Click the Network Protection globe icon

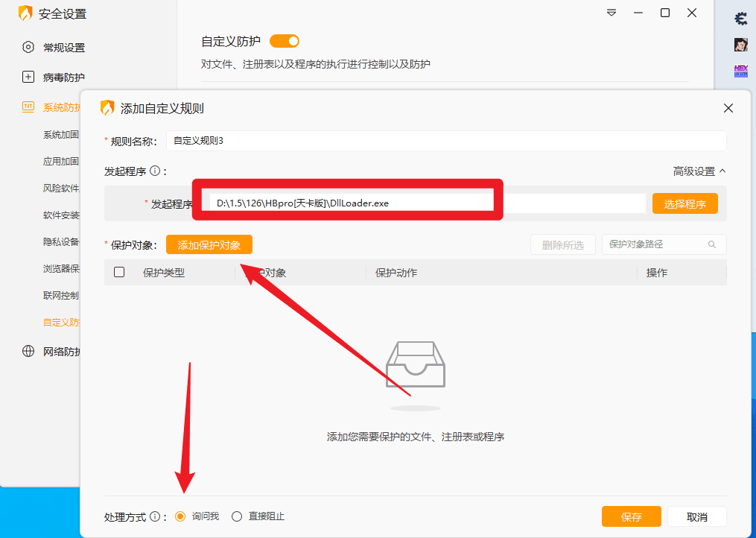[28, 352]
